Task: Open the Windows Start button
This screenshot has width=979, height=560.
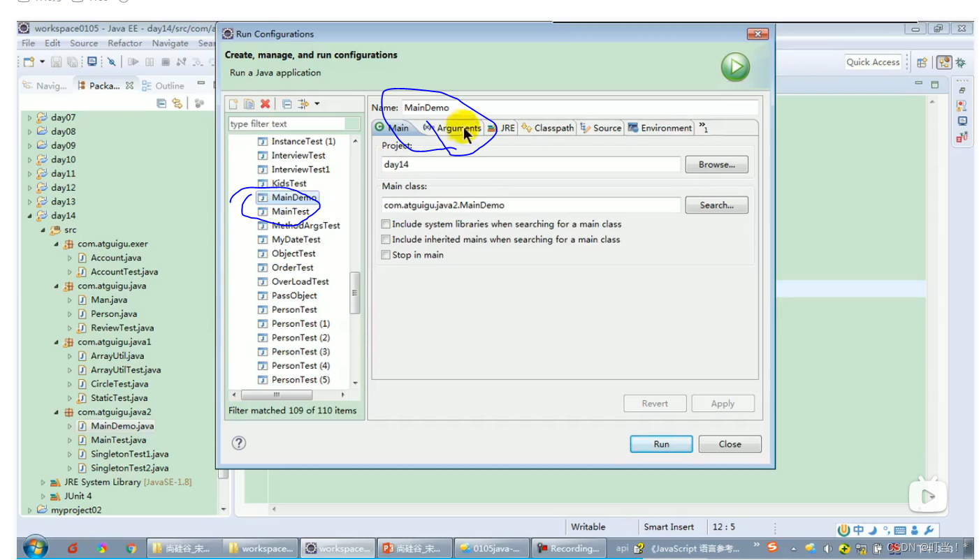Action: pyautogui.click(x=35, y=547)
